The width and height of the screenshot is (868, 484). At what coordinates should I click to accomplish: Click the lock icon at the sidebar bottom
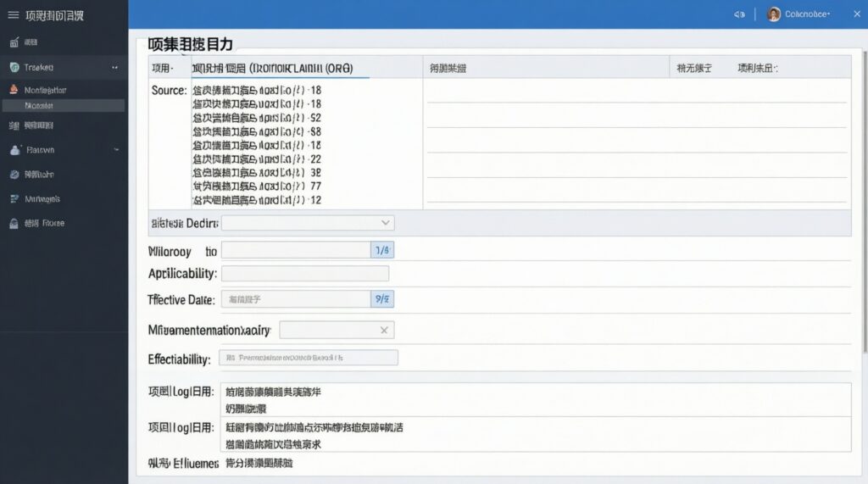14,224
